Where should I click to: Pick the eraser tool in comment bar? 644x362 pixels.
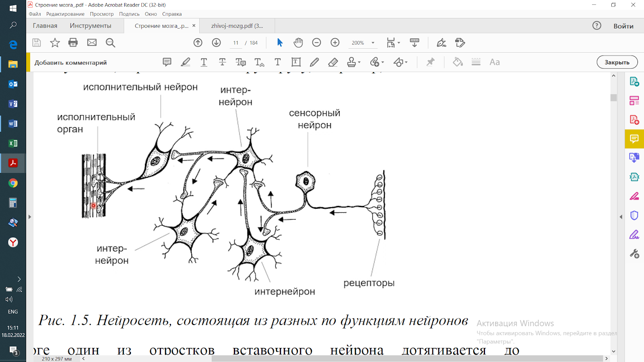pos(333,62)
